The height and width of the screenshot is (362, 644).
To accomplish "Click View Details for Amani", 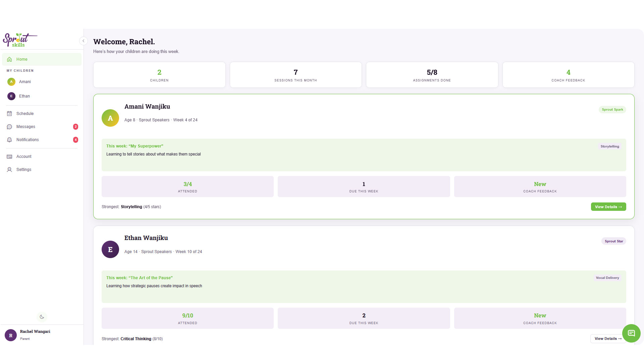I will (x=608, y=207).
